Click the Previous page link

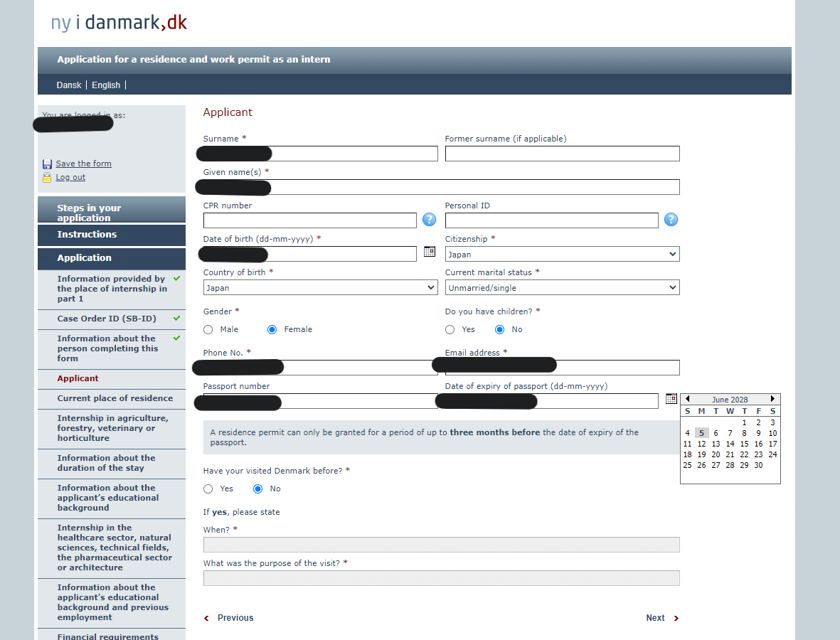point(235,618)
